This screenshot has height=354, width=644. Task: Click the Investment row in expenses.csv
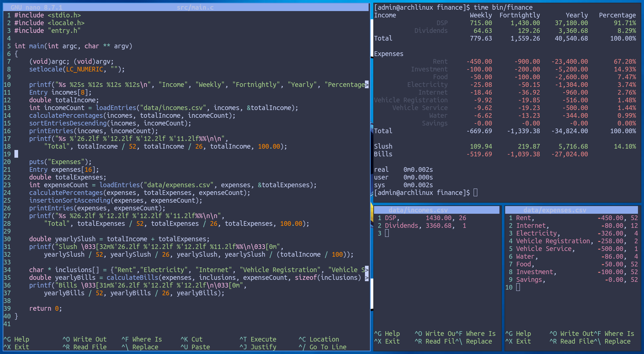click(577, 272)
